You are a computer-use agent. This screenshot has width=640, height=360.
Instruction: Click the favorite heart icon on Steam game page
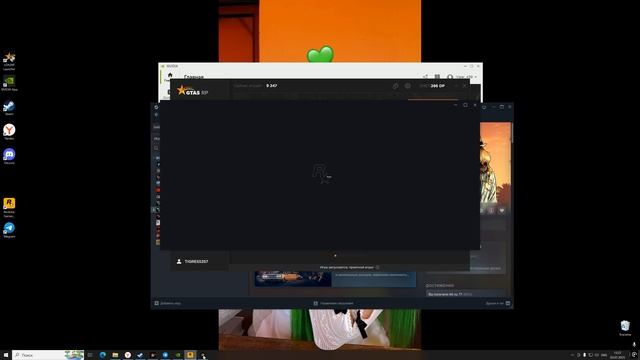(502, 210)
